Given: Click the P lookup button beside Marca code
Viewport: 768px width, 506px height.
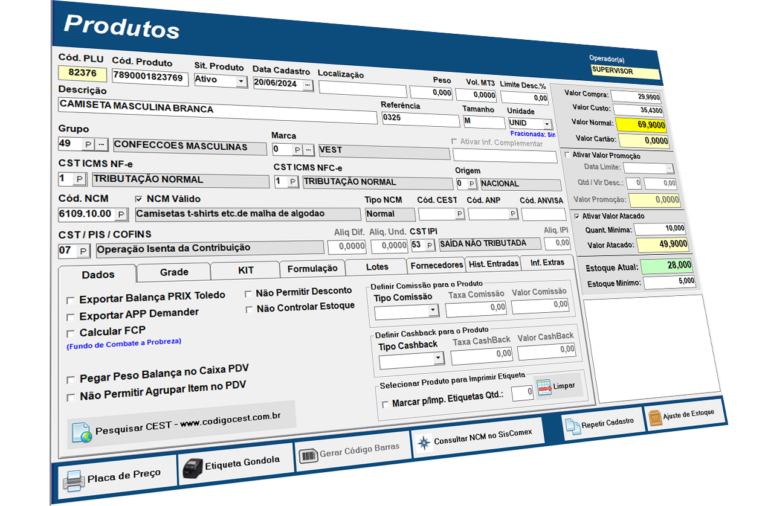Looking at the screenshot, I should (297, 150).
